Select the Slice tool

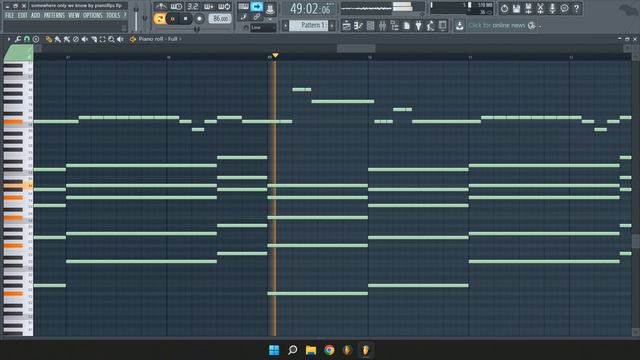click(93, 39)
